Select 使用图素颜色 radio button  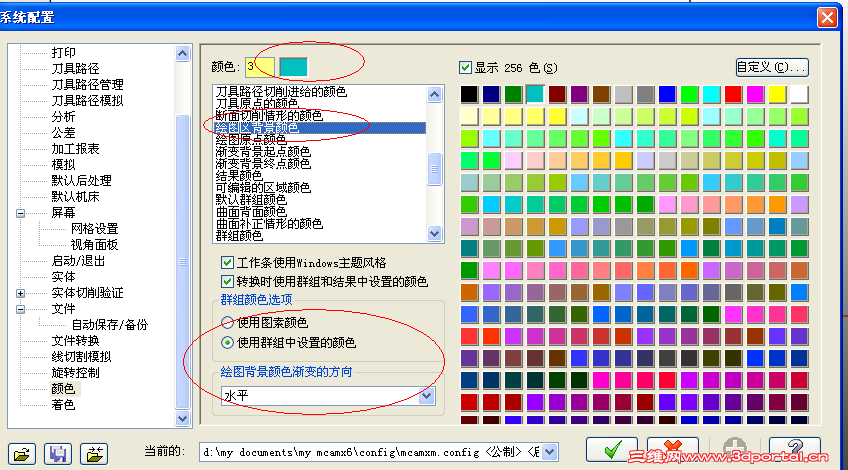228,323
